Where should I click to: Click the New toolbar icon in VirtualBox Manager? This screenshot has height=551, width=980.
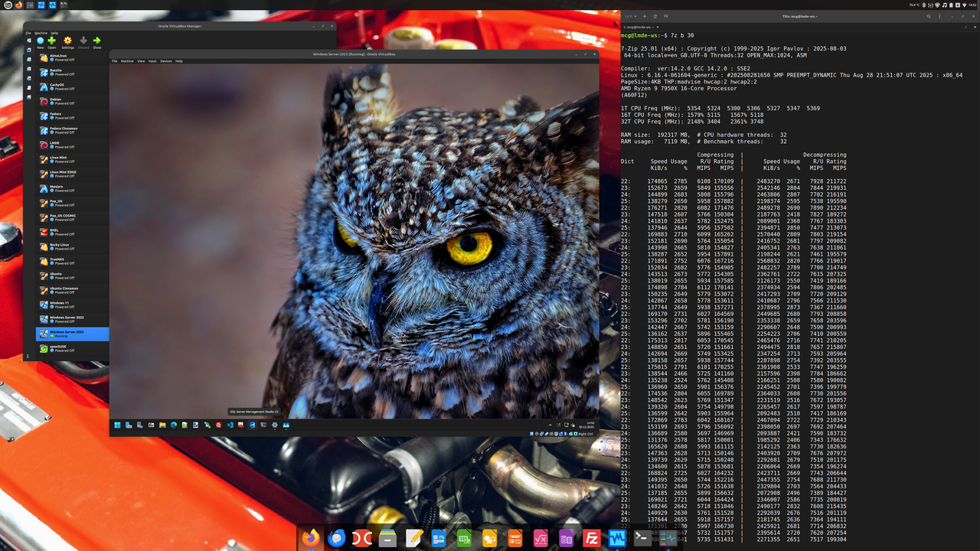(x=40, y=42)
